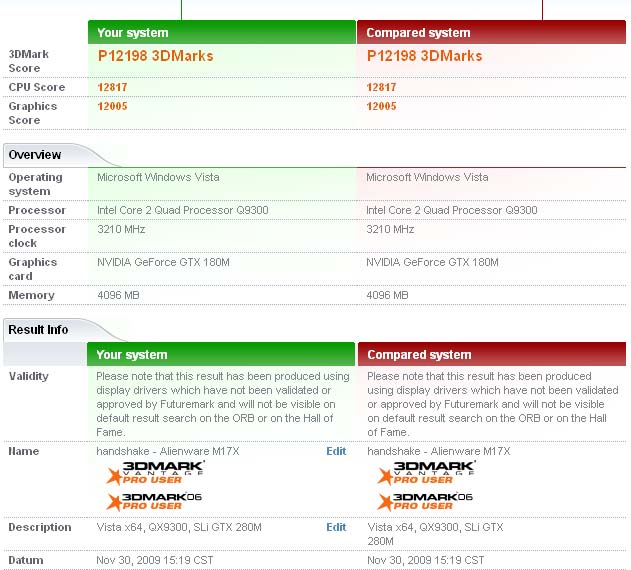
Task: Open the Overview tab
Action: [x=35, y=155]
